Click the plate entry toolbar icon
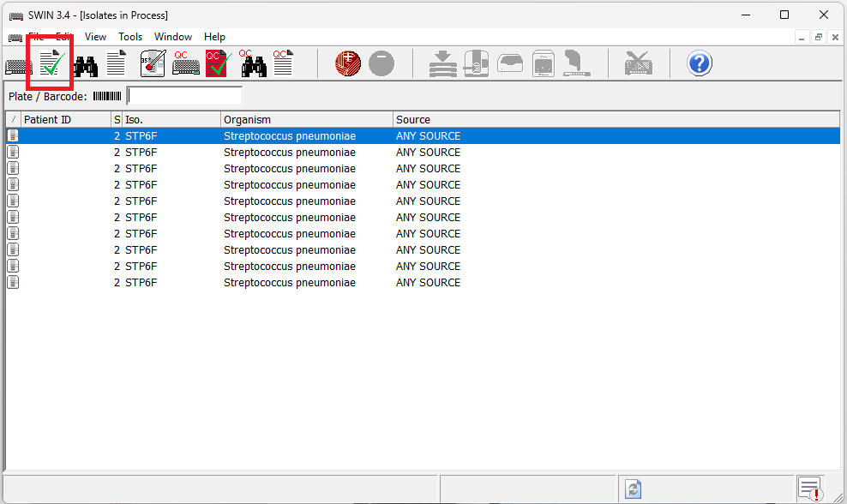 [x=18, y=65]
